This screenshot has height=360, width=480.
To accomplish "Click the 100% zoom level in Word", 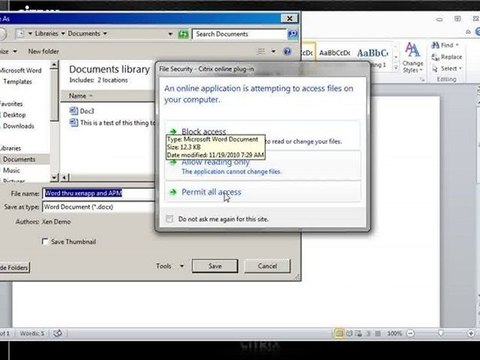I will [x=394, y=333].
